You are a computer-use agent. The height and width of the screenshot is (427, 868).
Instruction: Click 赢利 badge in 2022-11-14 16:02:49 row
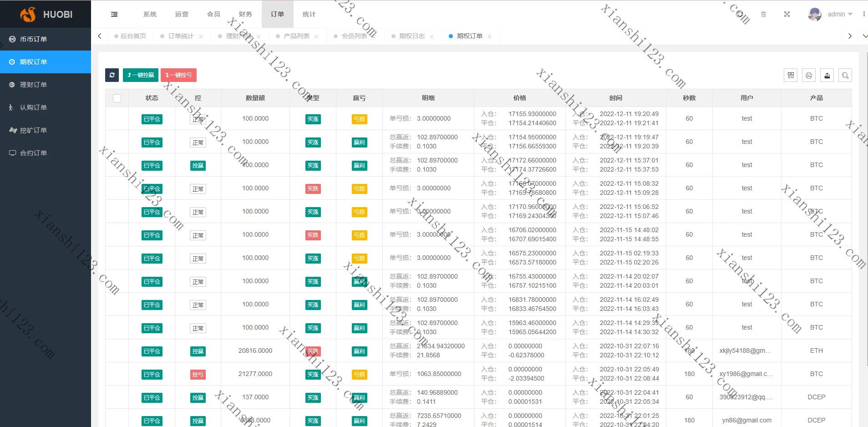(360, 305)
